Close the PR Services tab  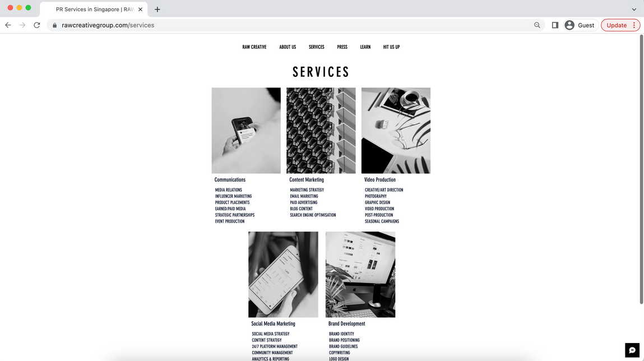coord(140,9)
